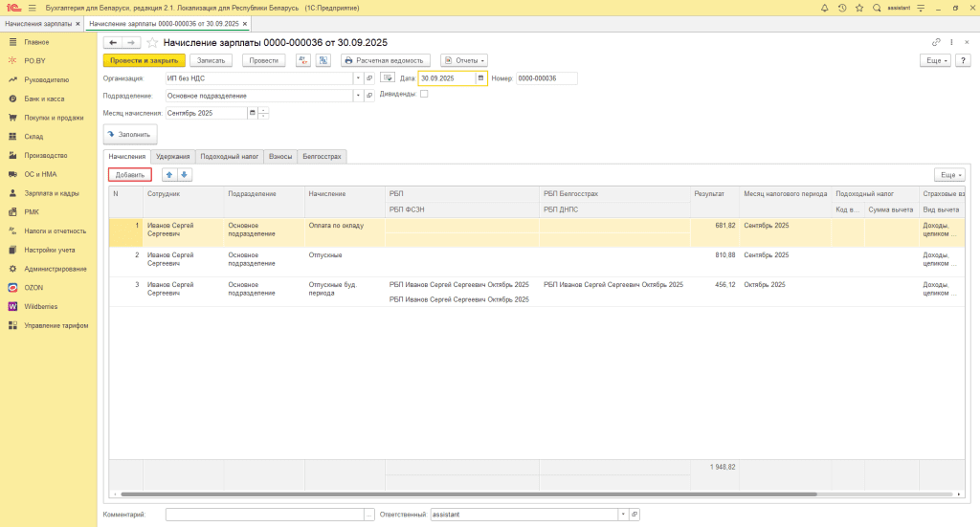Viewport: 980px width, 527px height.
Task: Switch to the Подоходный налог tab
Action: 230,156
